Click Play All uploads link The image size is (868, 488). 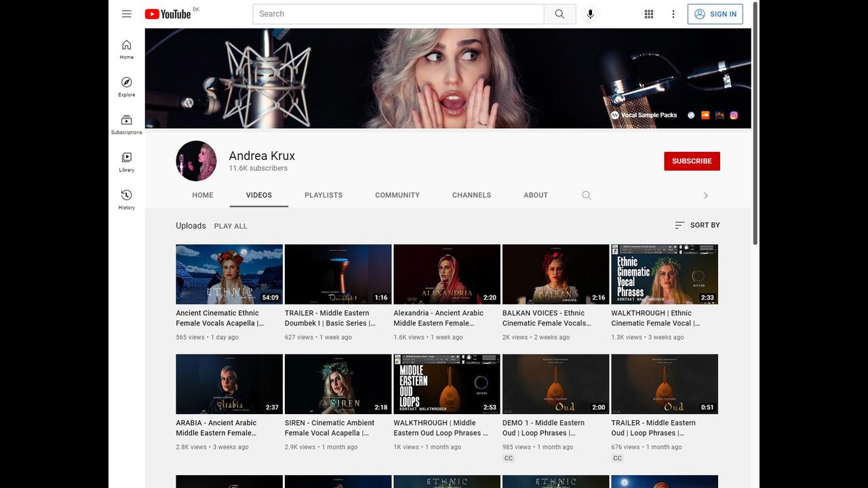coord(231,226)
